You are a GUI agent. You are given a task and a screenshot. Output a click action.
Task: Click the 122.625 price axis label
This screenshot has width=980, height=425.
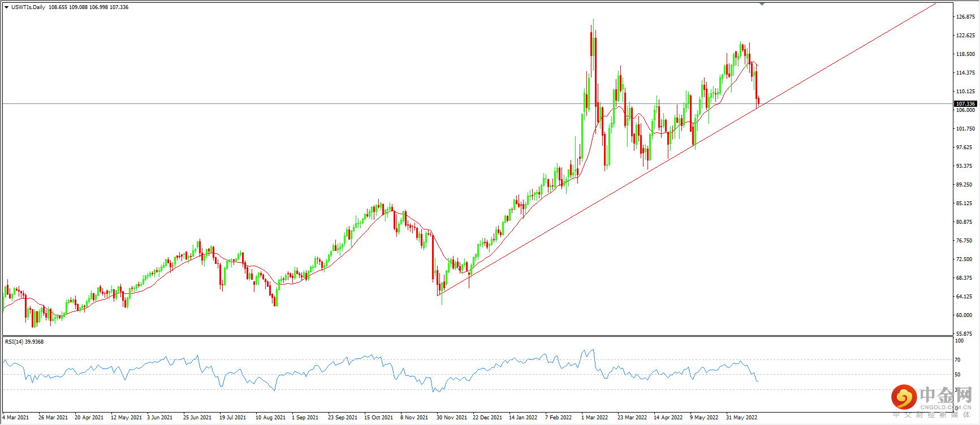tap(965, 36)
